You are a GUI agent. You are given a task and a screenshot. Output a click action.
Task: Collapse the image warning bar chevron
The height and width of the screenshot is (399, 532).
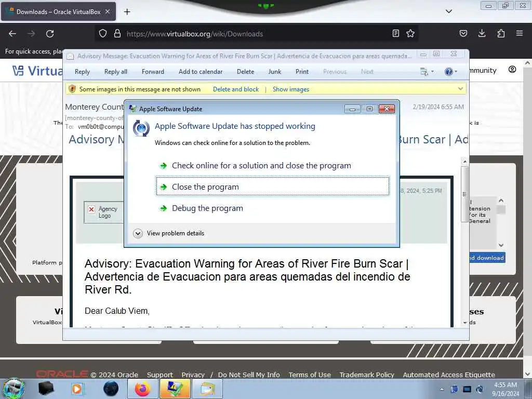click(x=460, y=89)
